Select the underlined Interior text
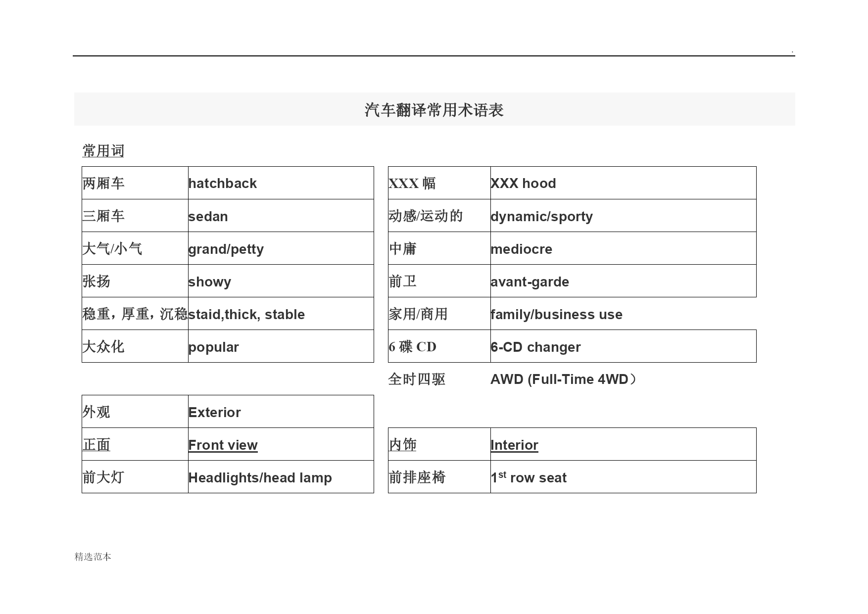 (x=514, y=445)
